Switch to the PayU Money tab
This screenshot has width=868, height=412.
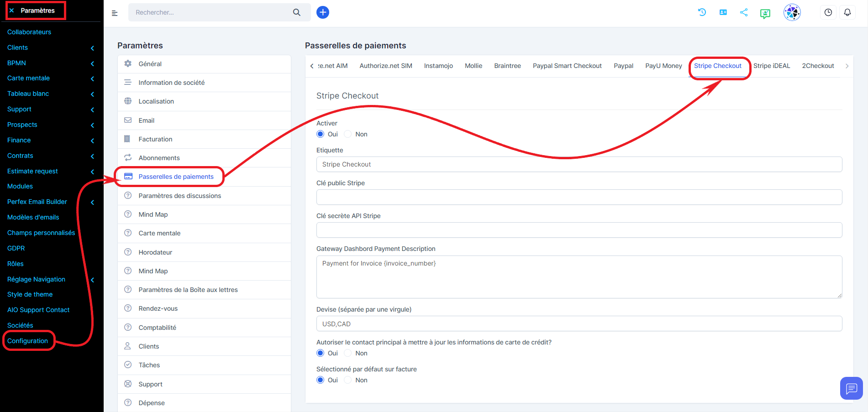(x=663, y=66)
